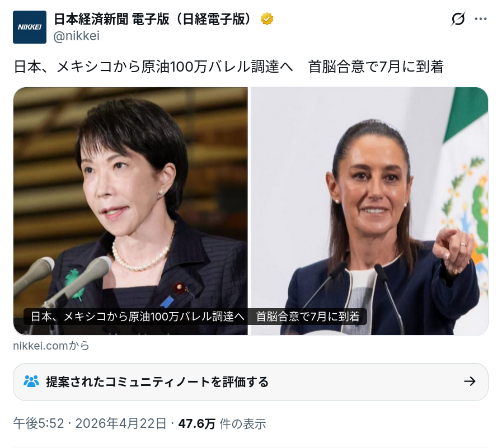
Task: Open the left photo of the woman at microphones
Action: (x=130, y=211)
